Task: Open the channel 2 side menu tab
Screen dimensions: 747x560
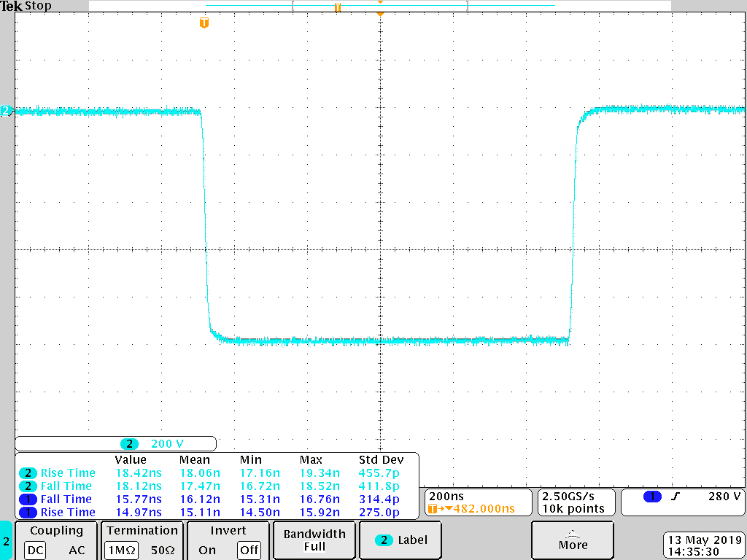Action: tap(7, 541)
